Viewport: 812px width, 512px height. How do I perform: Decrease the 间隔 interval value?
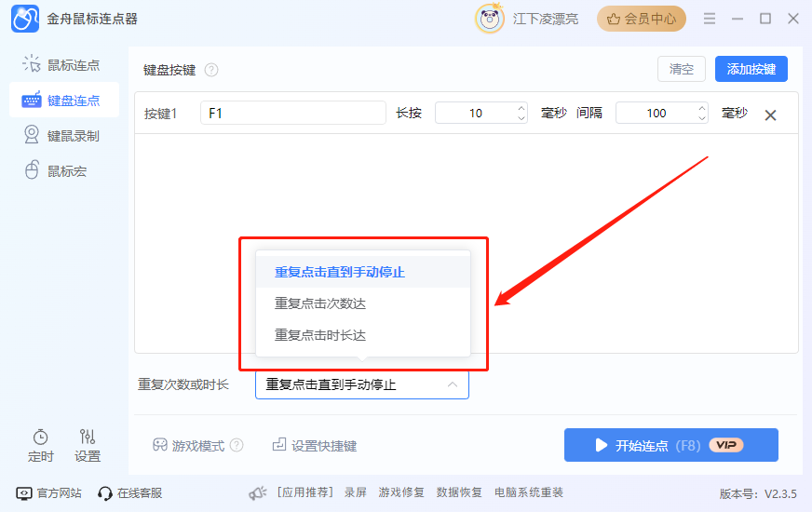pyautogui.click(x=702, y=118)
